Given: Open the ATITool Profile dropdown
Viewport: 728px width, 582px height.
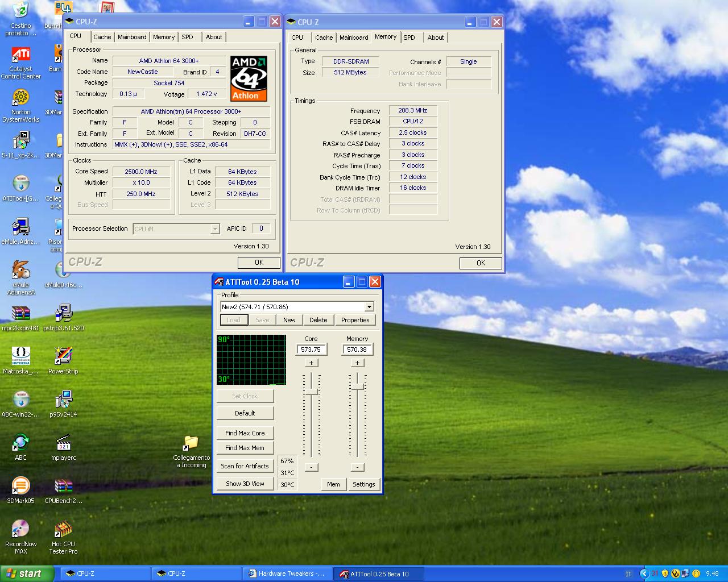Looking at the screenshot, I should (x=369, y=307).
